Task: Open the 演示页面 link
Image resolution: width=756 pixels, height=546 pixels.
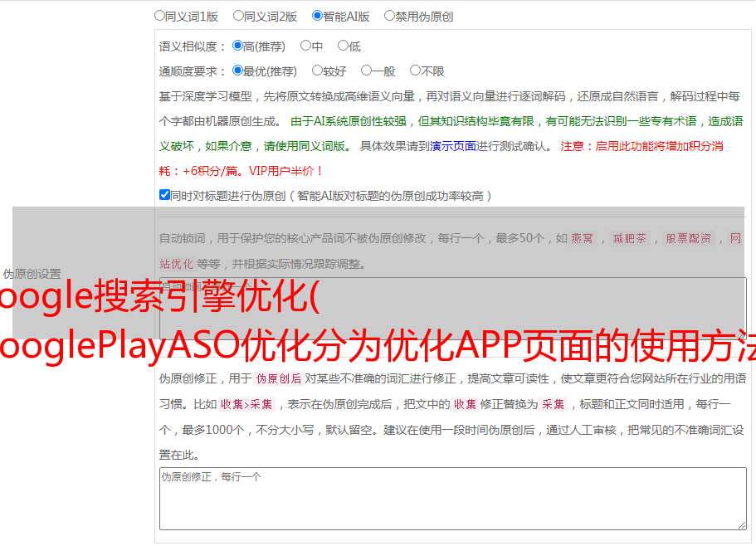Action: (452, 146)
